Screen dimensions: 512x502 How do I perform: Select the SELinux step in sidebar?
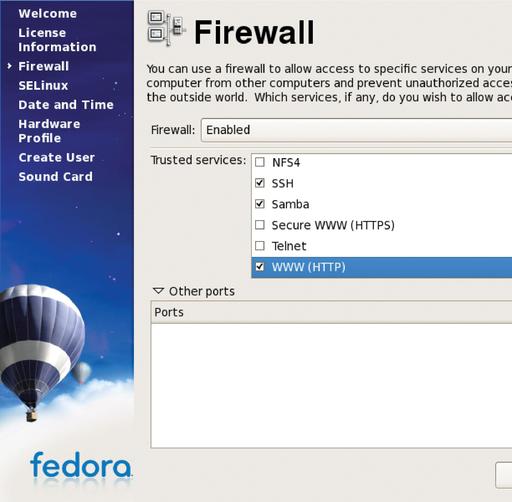[x=43, y=86]
